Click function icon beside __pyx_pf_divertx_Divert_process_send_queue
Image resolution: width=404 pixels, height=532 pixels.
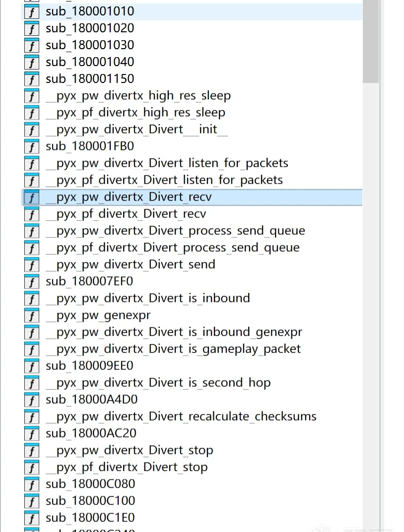(32, 248)
